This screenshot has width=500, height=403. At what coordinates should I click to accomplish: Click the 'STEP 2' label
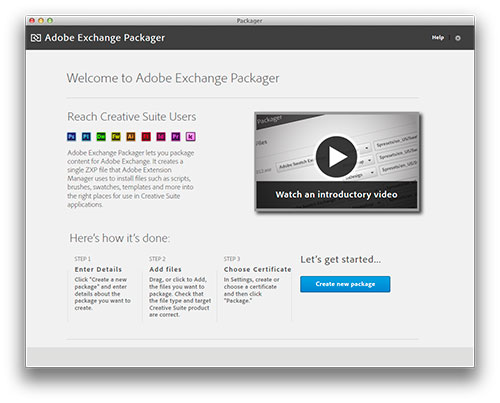[157, 259]
